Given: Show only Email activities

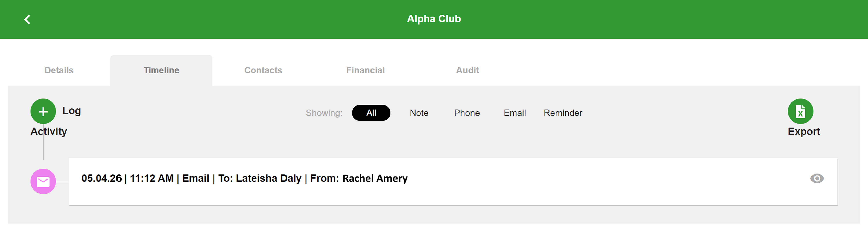Looking at the screenshot, I should tap(515, 113).
